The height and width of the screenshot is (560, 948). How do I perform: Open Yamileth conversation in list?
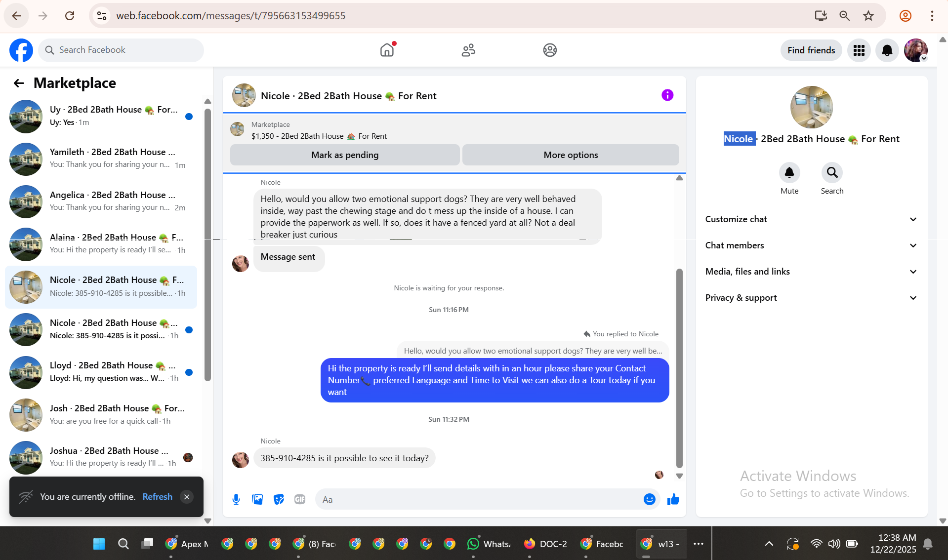[101, 159]
